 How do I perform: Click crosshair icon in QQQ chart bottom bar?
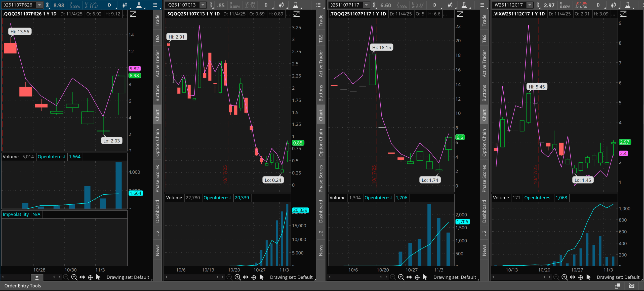tap(90, 277)
